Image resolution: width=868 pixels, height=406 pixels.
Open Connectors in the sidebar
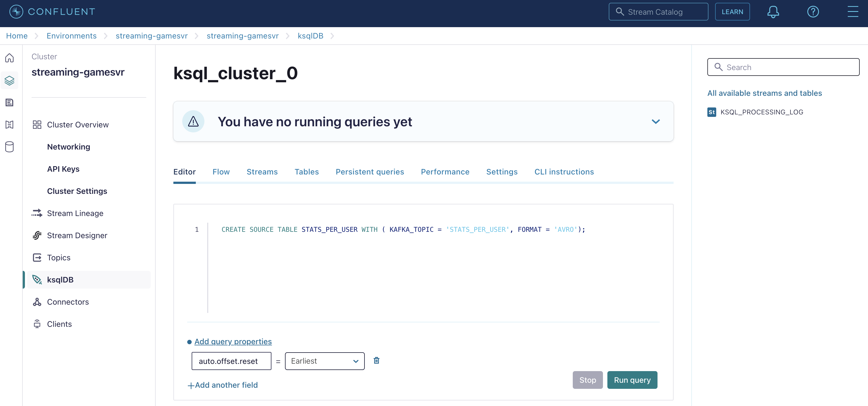(x=68, y=302)
